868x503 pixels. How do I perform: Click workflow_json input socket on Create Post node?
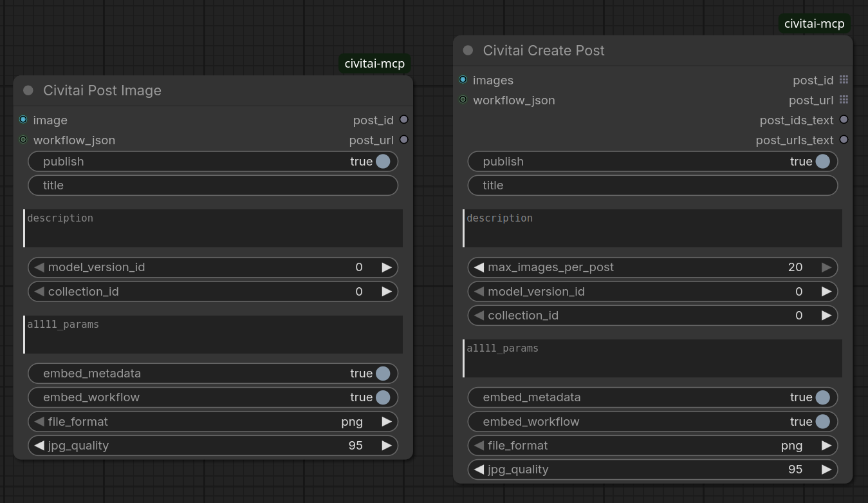463,100
